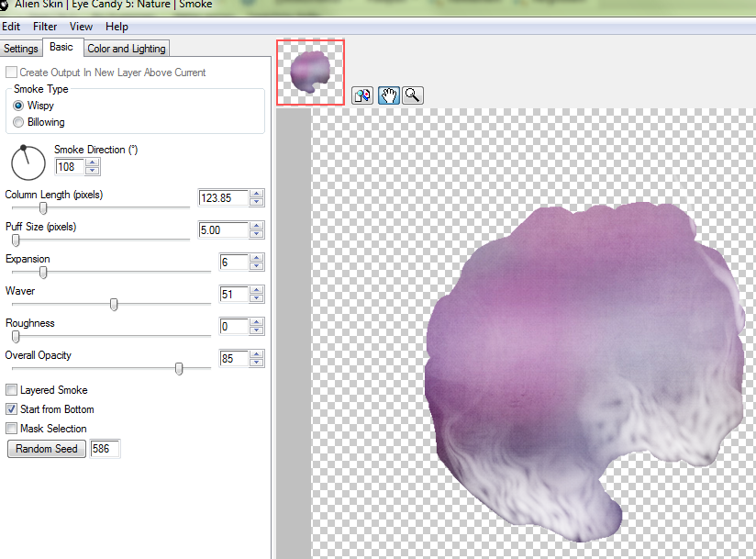Switch to the Color and Lighting tab

point(127,49)
